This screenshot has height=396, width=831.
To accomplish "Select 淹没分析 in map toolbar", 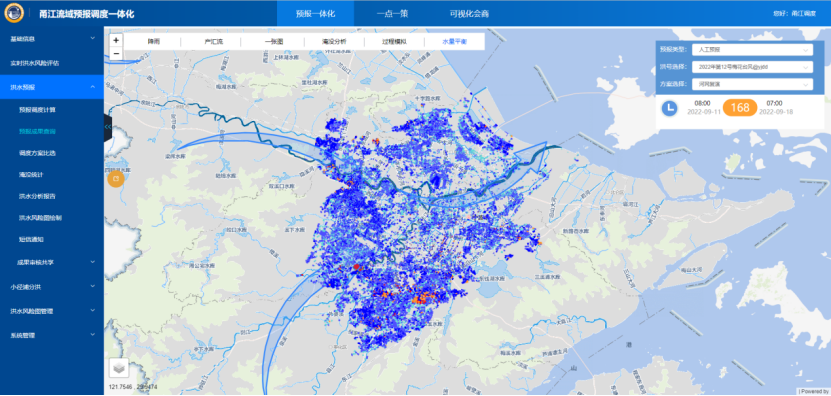I will click(333, 41).
